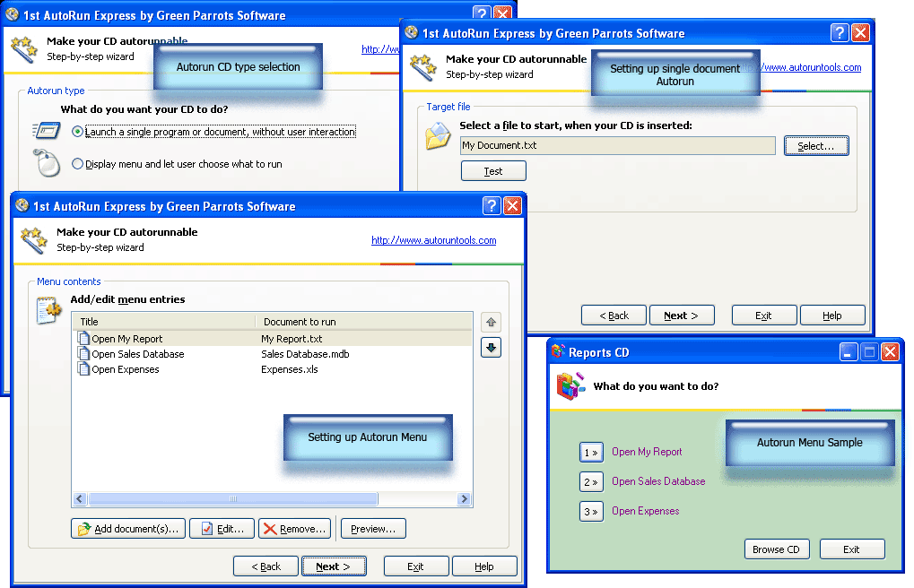Select the 'Open Expenses' menu entry row
Screen dimensions: 914x588
(274, 369)
